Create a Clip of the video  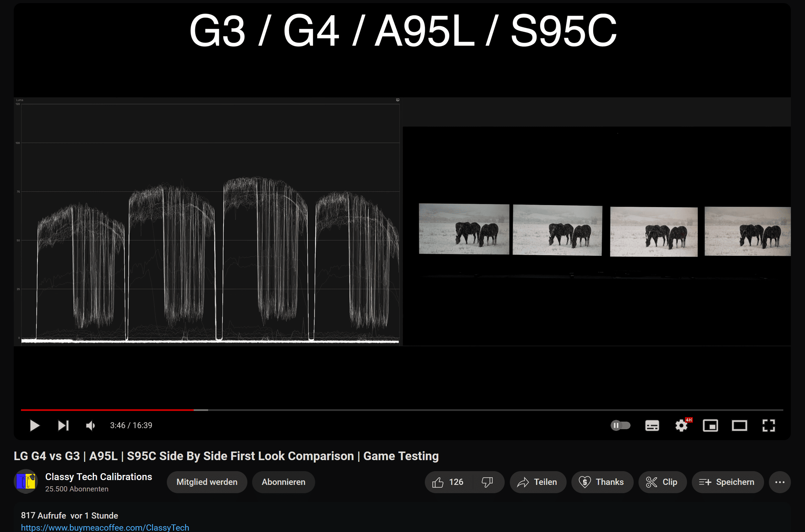[x=662, y=482]
